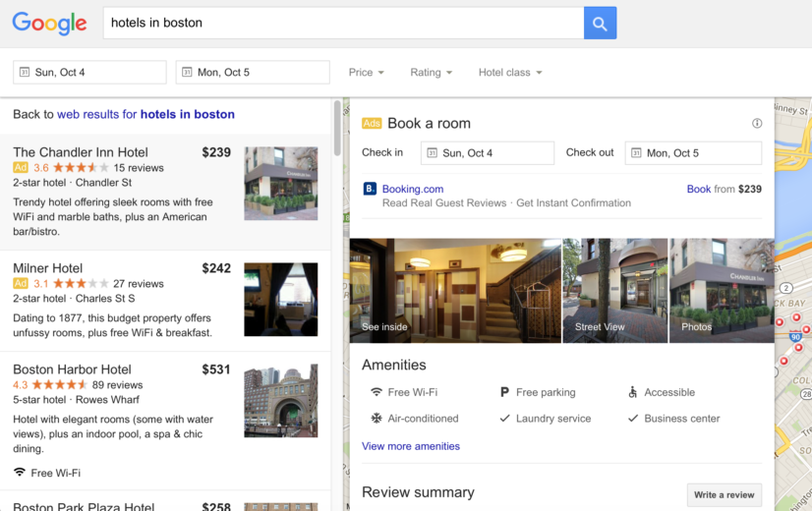The image size is (812, 511).
Task: Click the hotel list scrollbar thumb
Action: pos(337,128)
